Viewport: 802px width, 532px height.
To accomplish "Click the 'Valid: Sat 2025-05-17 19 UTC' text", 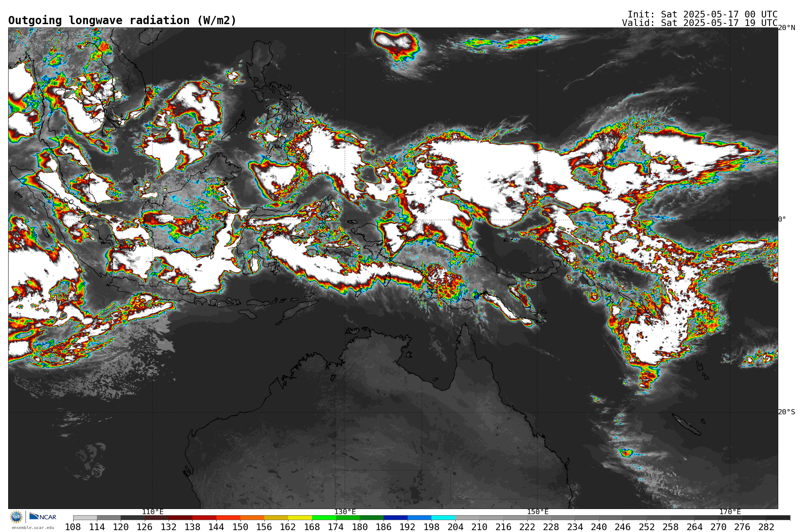I will tap(700, 23).
